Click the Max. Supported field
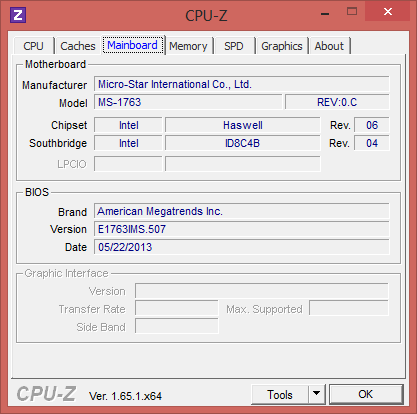The image size is (417, 414). (349, 309)
